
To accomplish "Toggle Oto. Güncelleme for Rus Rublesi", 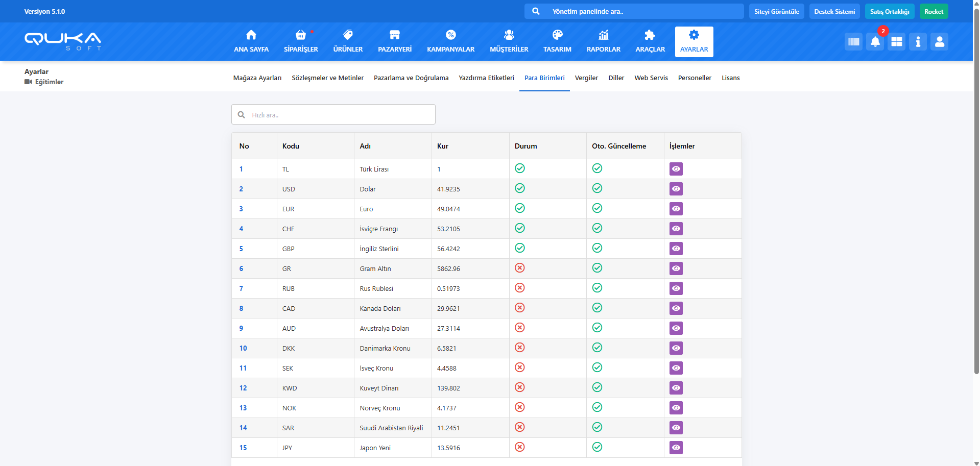I will click(x=597, y=288).
